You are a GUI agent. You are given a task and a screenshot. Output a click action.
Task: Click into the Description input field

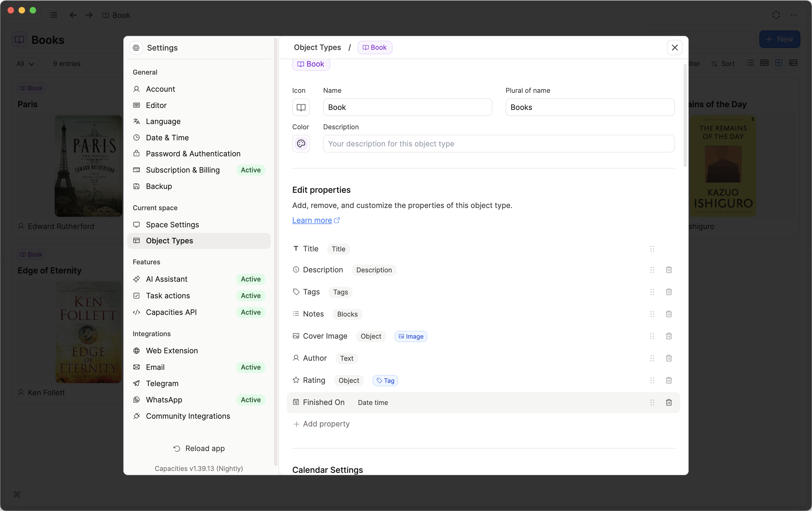tap(498, 144)
